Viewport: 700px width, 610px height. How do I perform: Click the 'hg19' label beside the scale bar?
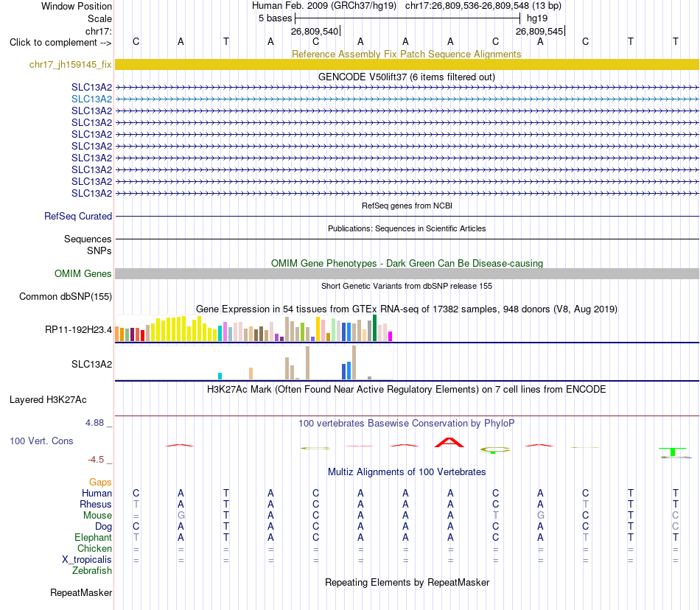537,18
